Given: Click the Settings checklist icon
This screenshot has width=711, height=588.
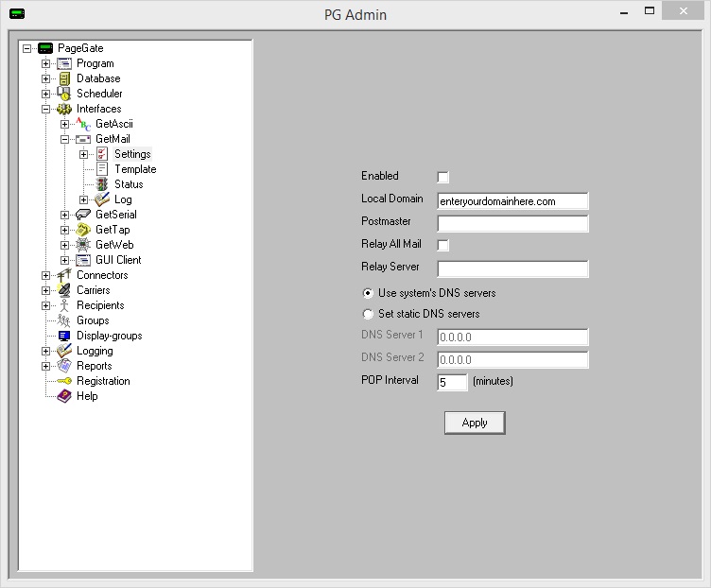Looking at the screenshot, I should pos(102,154).
